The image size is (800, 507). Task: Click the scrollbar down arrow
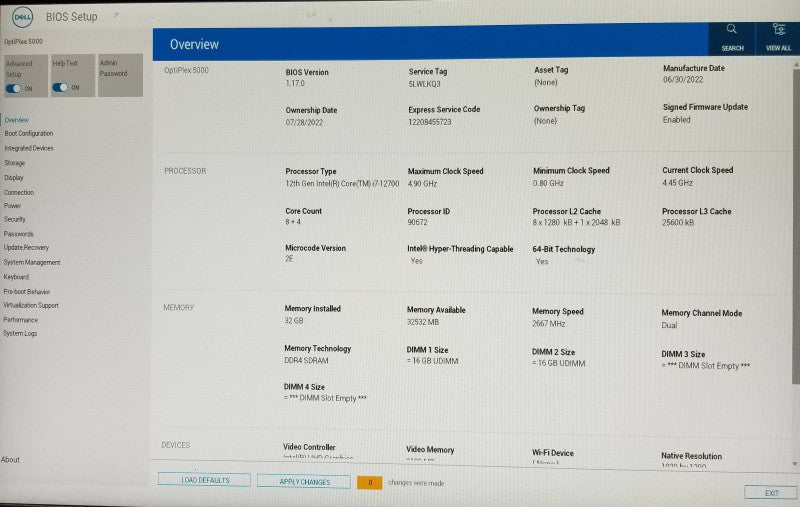point(795,463)
